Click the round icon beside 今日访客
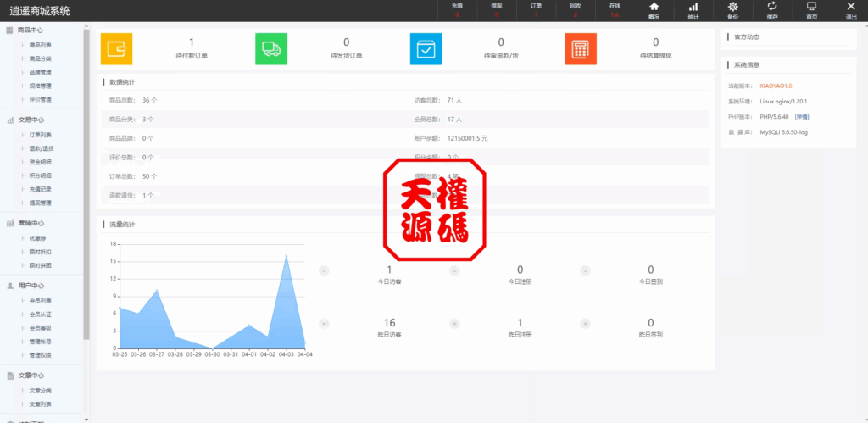The height and width of the screenshot is (423, 868). tap(325, 270)
